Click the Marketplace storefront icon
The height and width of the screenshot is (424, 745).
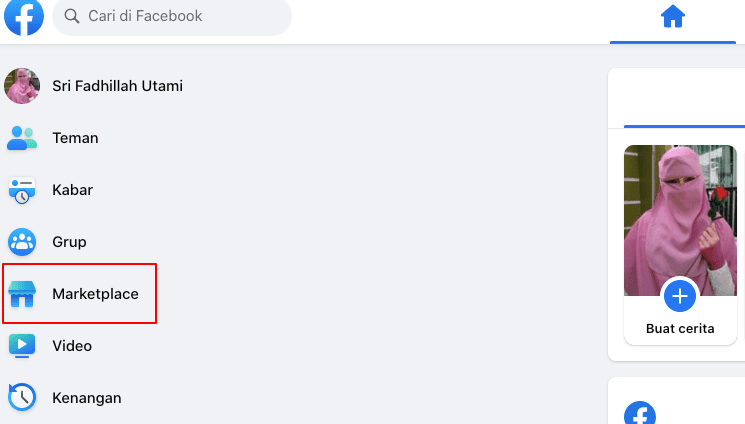[22, 294]
